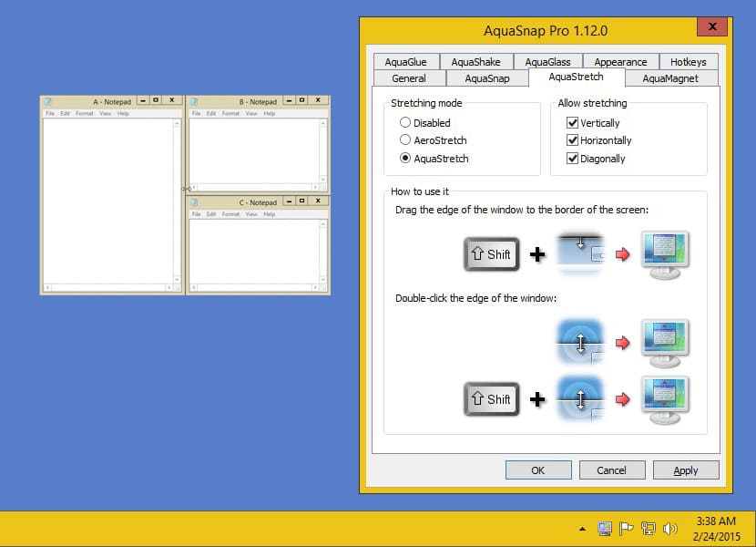
Task: Click the C - Notepad title bar icon
Action: [194, 201]
